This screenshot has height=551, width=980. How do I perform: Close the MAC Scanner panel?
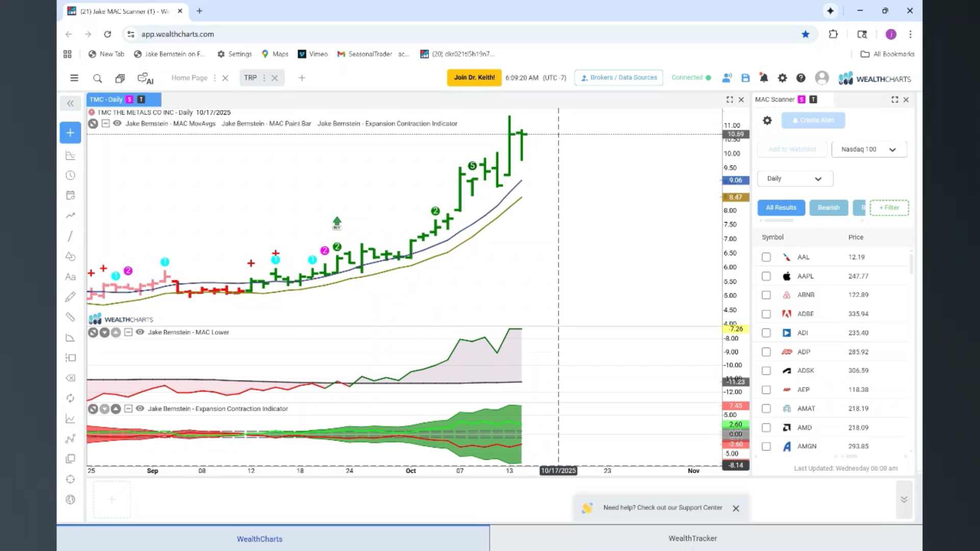(906, 99)
